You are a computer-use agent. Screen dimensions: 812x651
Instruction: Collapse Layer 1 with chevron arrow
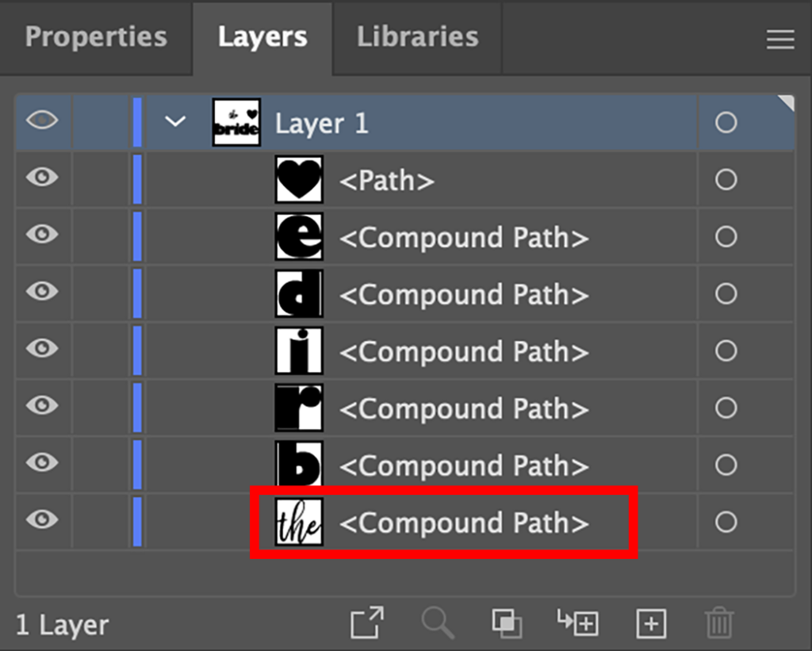pyautogui.click(x=175, y=122)
